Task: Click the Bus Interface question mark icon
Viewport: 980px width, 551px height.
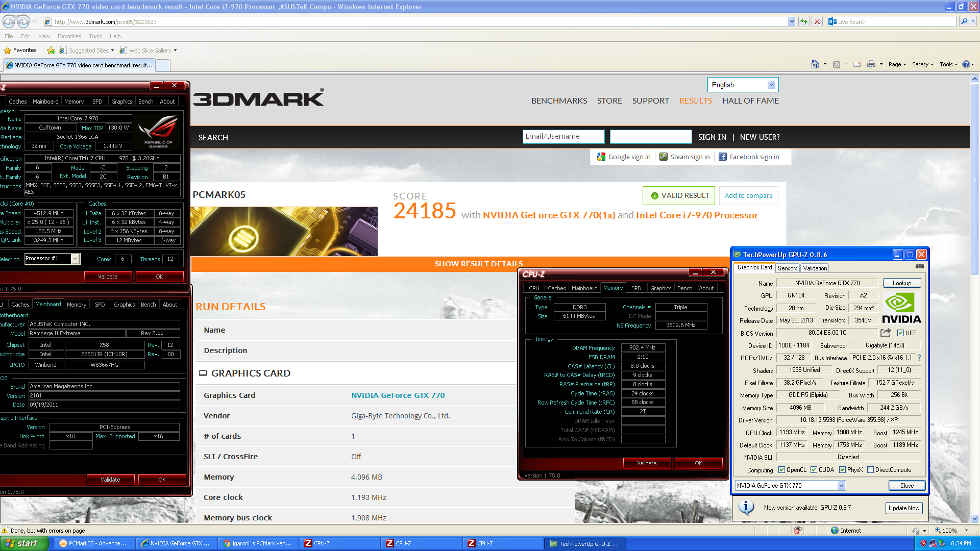Action: (x=919, y=358)
